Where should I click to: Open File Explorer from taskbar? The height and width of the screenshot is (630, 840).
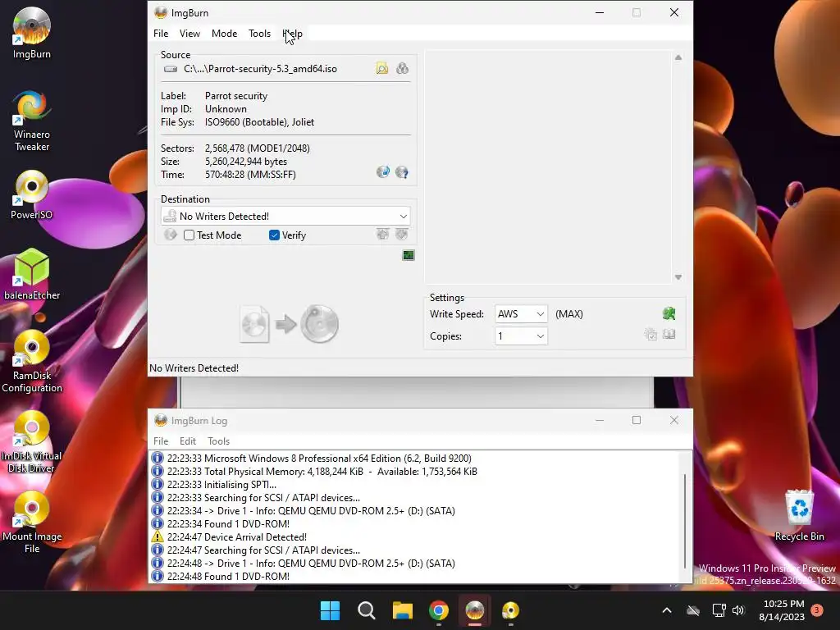click(402, 610)
